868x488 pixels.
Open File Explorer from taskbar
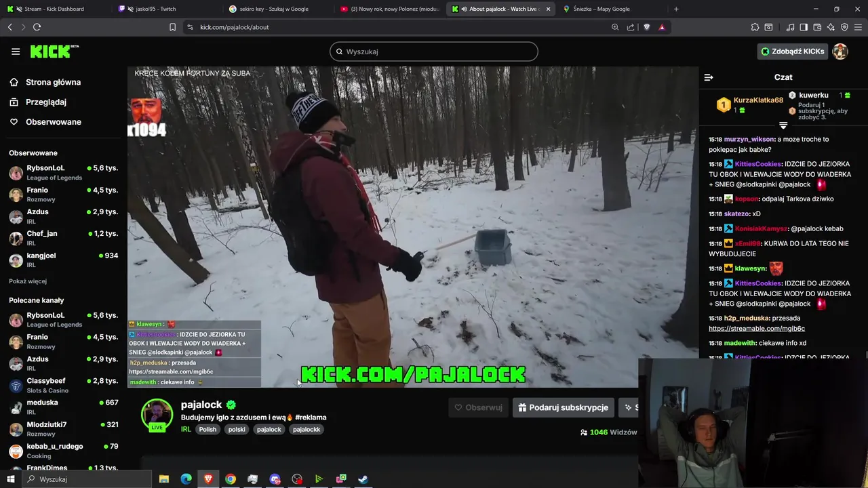(x=163, y=479)
